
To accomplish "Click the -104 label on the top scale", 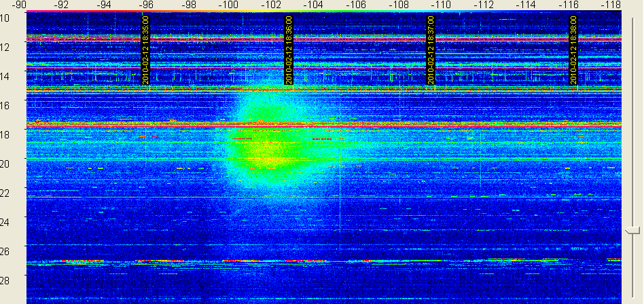I will (x=315, y=5).
